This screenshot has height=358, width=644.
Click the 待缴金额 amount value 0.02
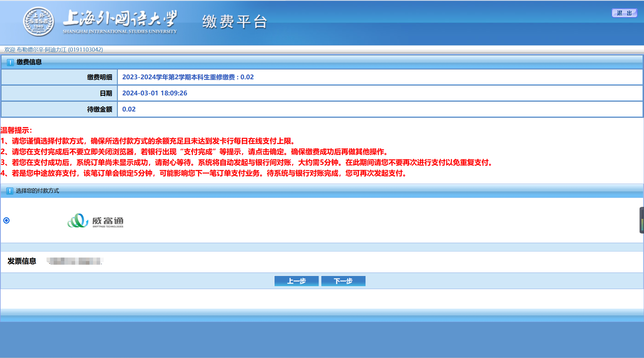(129, 109)
